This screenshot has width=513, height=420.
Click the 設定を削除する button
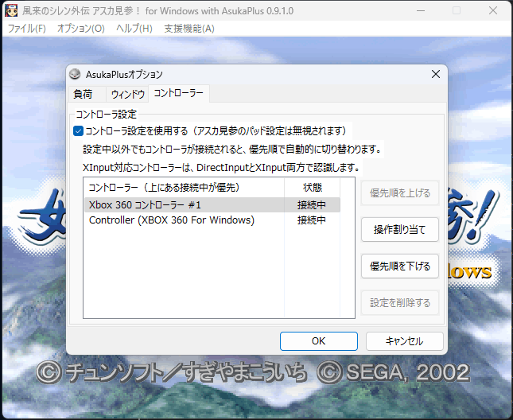[400, 303]
